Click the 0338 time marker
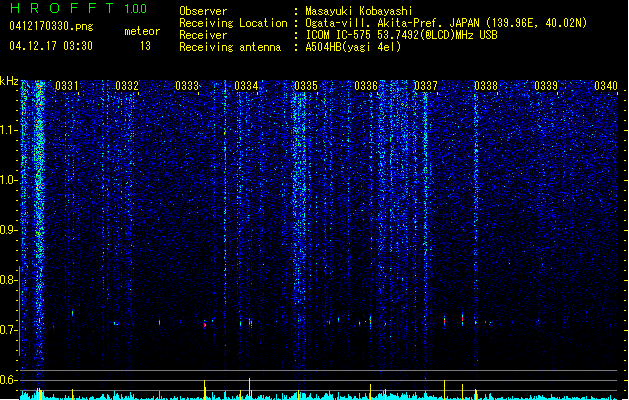Image resolution: width=629 pixels, height=400 pixels. tap(486, 86)
